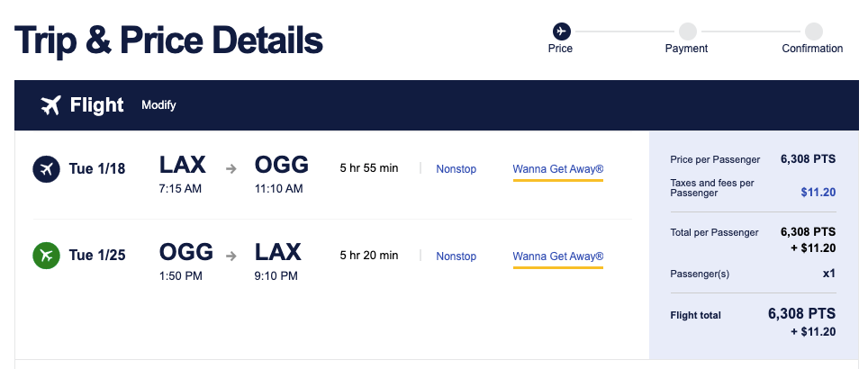Select the Payment step label

click(686, 49)
